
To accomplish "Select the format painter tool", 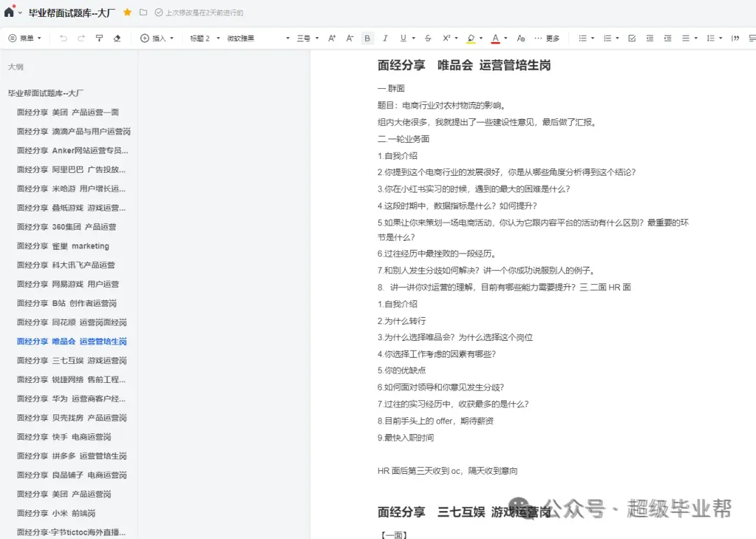I will click(x=99, y=38).
